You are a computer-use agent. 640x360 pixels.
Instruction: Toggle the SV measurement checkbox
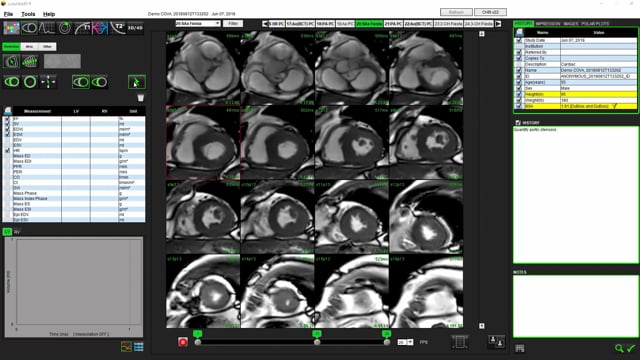click(x=7, y=124)
